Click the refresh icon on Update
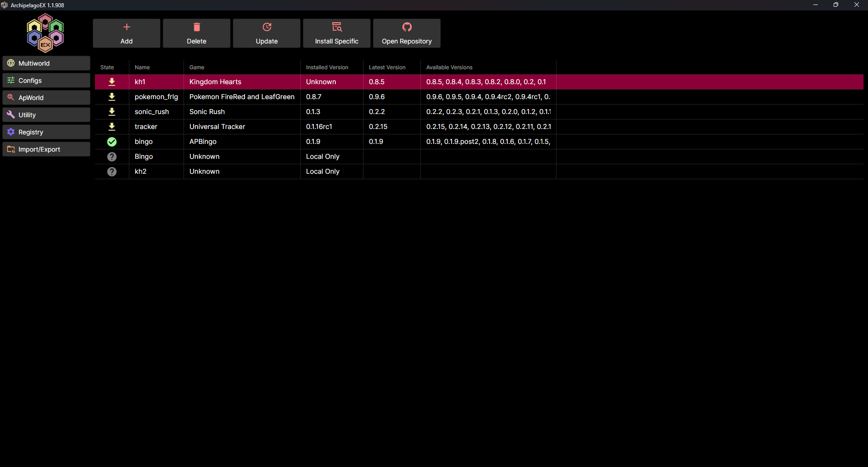The image size is (868, 467). (267, 27)
